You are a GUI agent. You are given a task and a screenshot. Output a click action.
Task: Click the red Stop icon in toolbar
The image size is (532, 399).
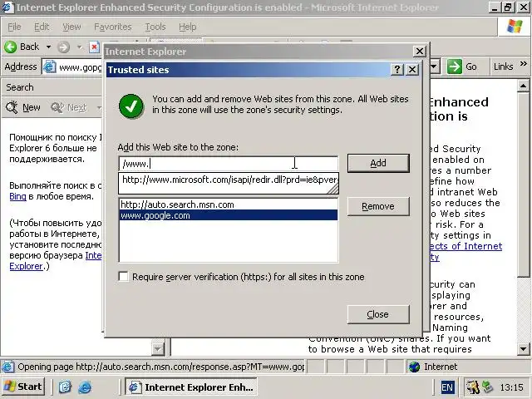[x=94, y=47]
